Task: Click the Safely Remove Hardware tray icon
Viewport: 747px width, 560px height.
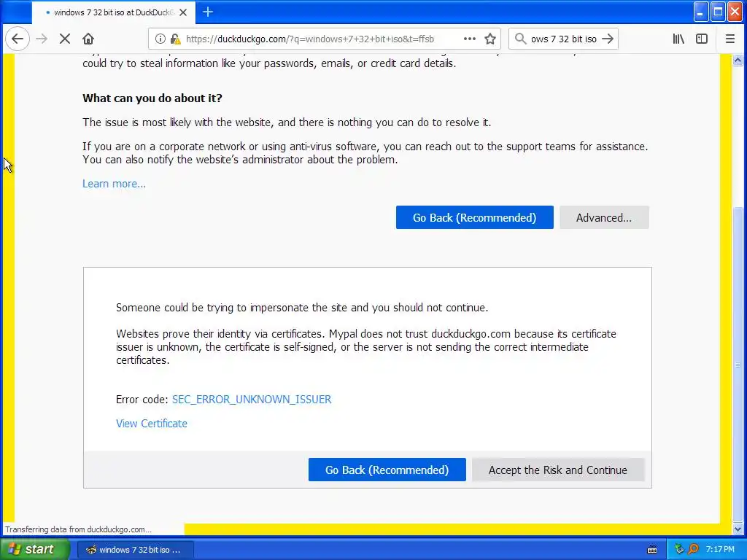Action: point(679,550)
